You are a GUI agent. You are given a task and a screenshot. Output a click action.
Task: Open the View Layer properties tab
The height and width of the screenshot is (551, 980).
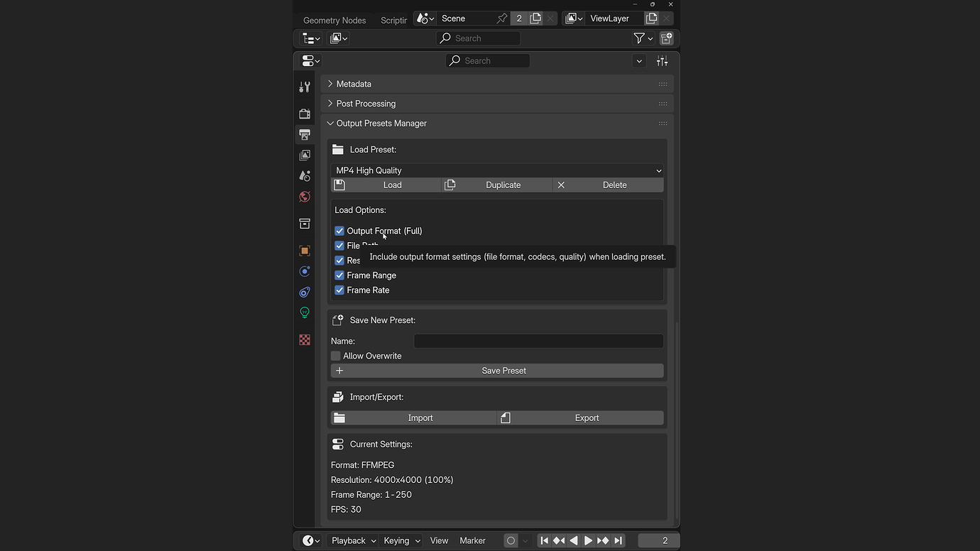coord(305,155)
